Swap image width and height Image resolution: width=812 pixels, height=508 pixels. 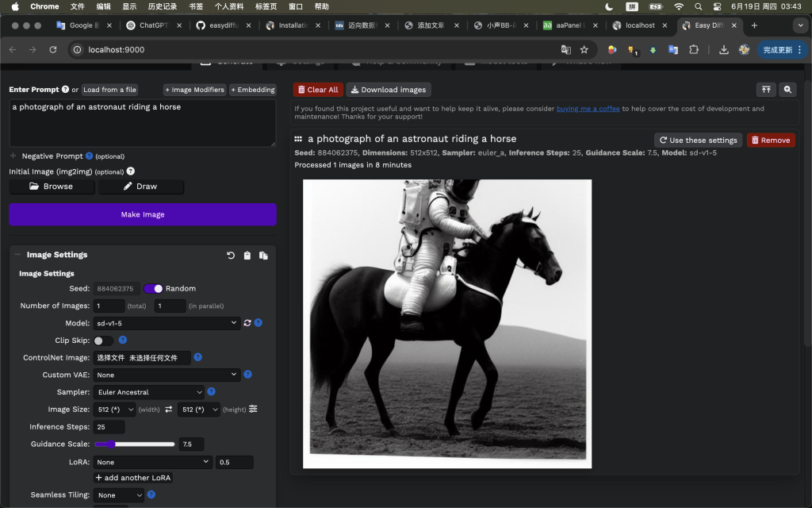[169, 410]
